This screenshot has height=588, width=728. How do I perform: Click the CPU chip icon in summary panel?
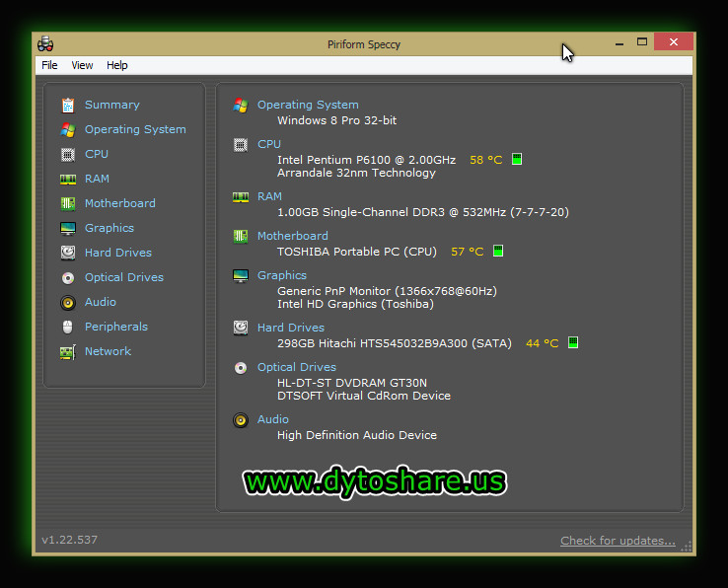241,145
